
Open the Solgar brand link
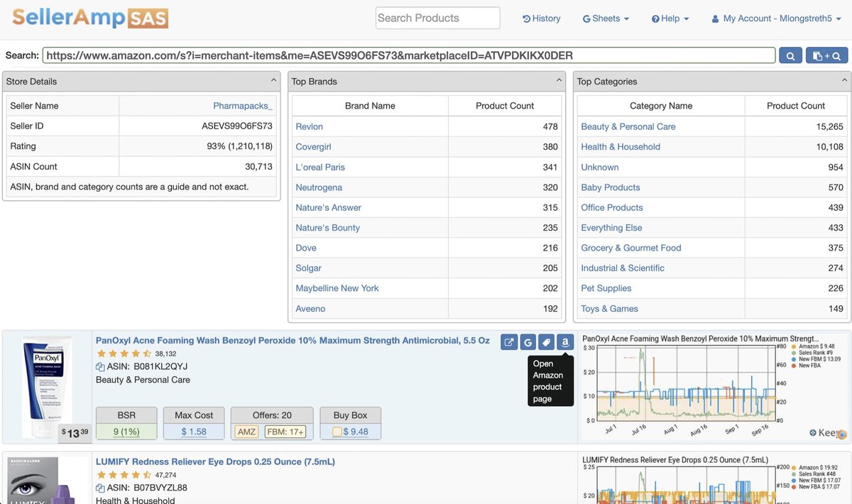[309, 268]
